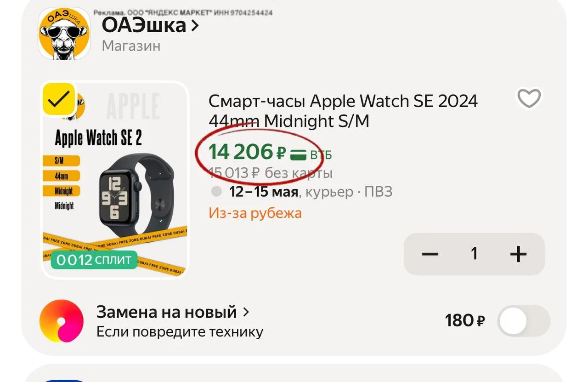Enable the Замена на новый toggle switch
The height and width of the screenshot is (382, 588).
[x=524, y=320]
